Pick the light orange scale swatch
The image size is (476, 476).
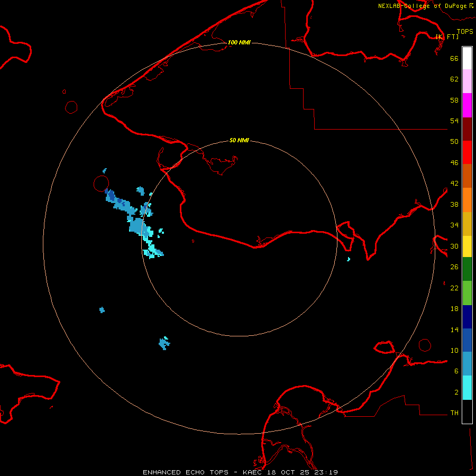click(467, 200)
